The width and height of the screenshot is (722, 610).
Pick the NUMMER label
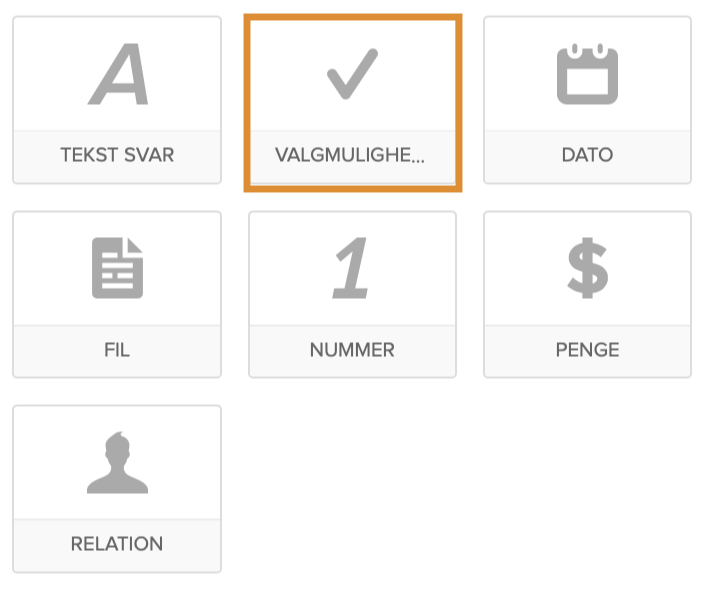(352, 350)
